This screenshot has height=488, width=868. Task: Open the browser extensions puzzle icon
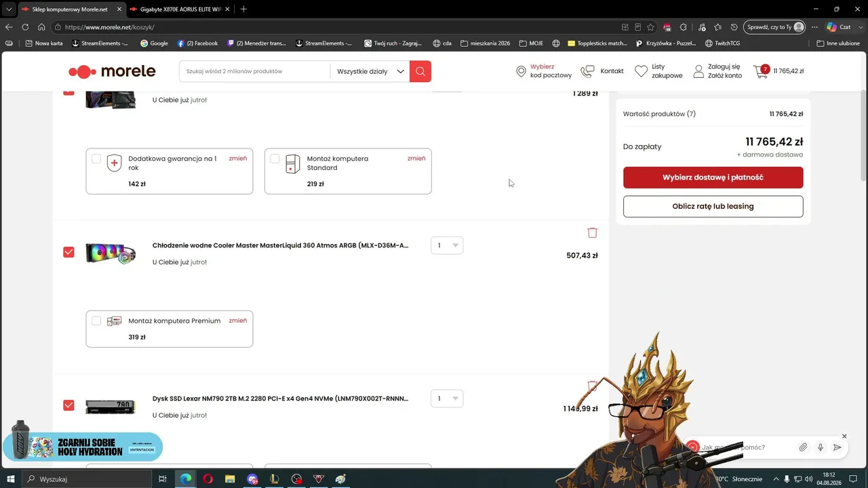click(684, 27)
